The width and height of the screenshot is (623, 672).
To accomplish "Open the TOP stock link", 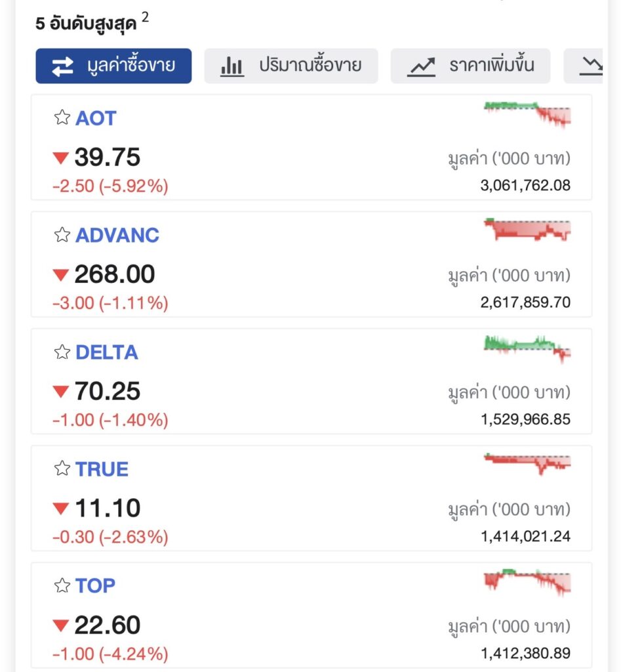I will coord(96,586).
